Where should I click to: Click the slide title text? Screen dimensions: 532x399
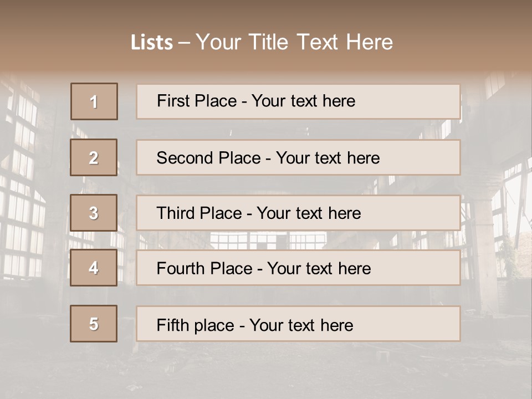tap(262, 42)
